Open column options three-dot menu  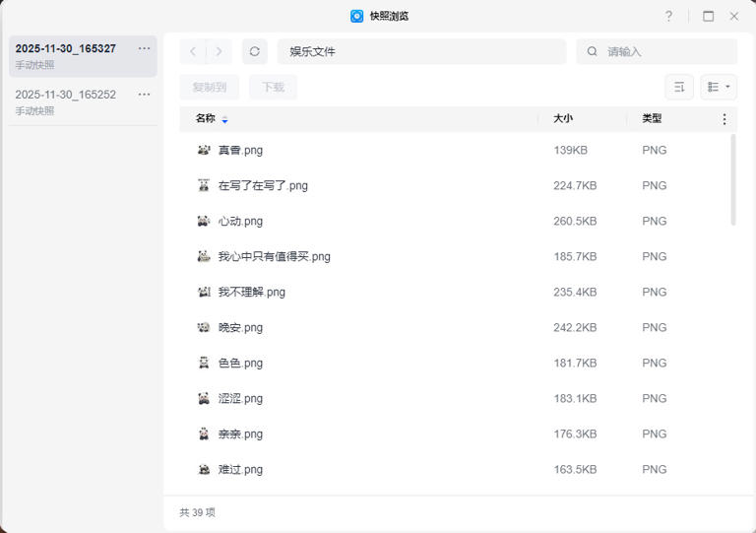[724, 119]
